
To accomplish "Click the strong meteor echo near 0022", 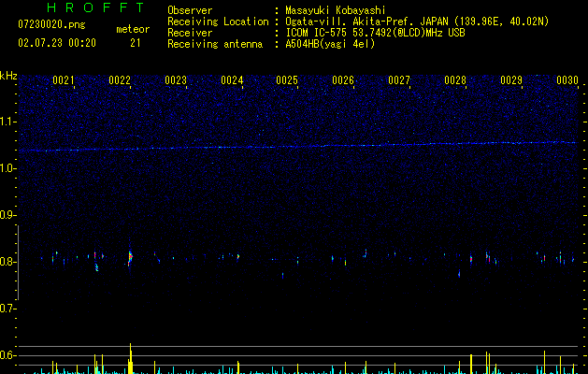I will pos(130,257).
